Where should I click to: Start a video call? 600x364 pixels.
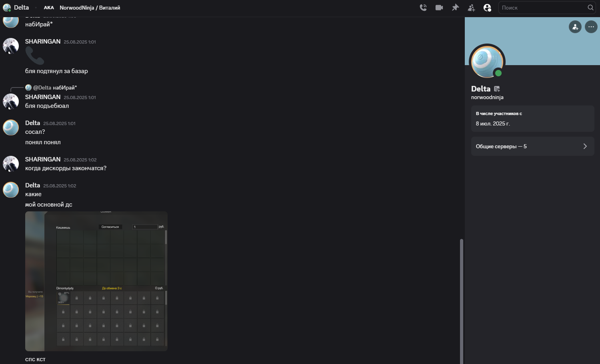click(439, 8)
